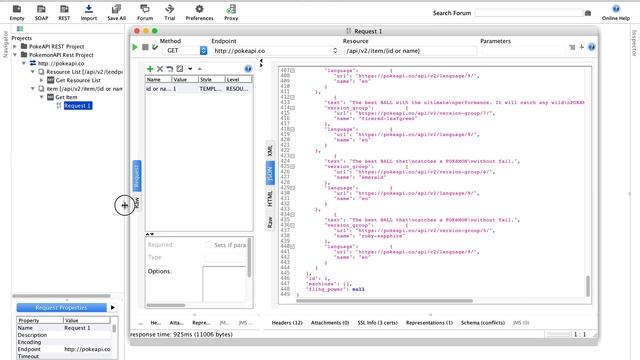Screen dimensions: 640x360
Task: Switch response view to JSON tab
Action: [x=270, y=173]
